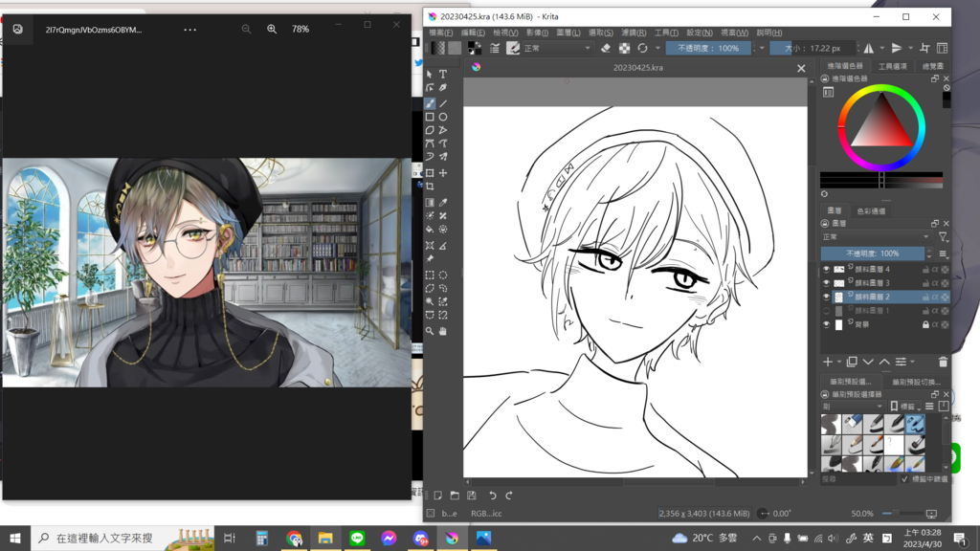Select the Line tool in Krita
The width and height of the screenshot is (980, 551).
point(442,103)
